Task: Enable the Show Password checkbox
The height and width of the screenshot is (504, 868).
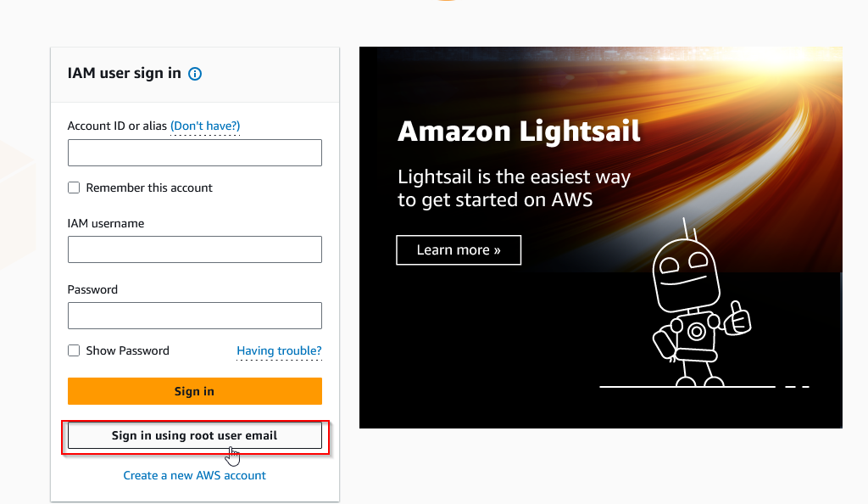Action: coord(74,350)
